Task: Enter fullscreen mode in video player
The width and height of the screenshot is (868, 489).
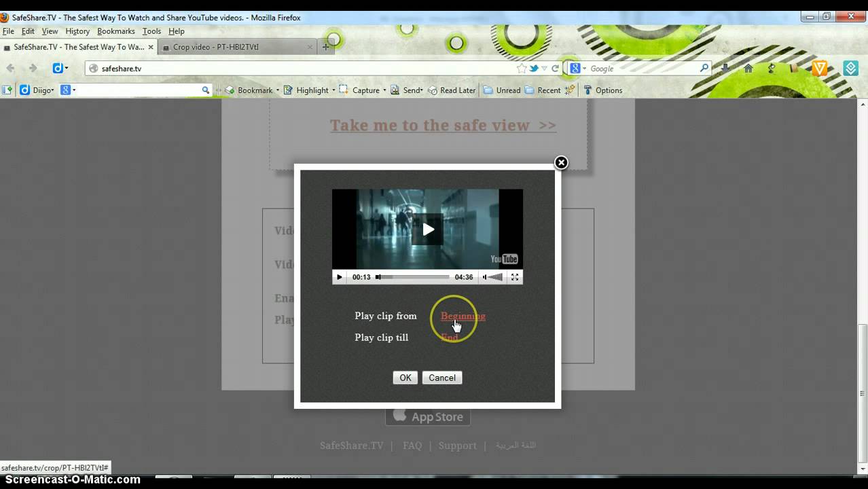Action: [515, 277]
